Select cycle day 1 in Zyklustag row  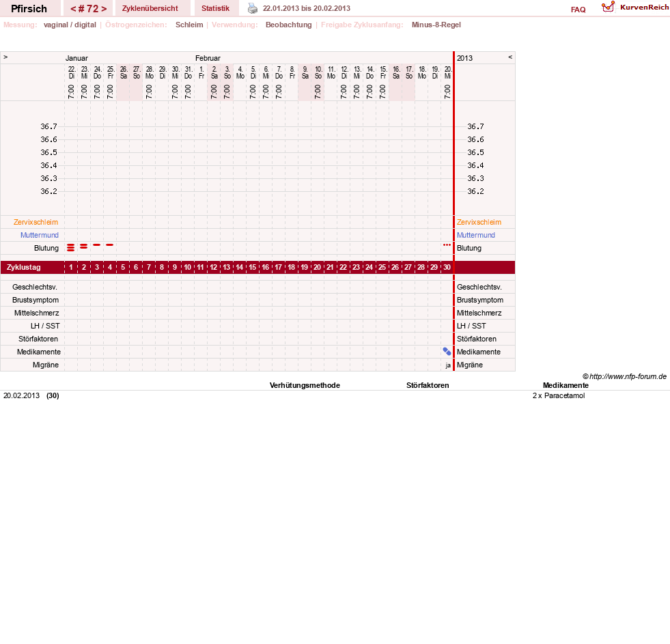(x=71, y=267)
